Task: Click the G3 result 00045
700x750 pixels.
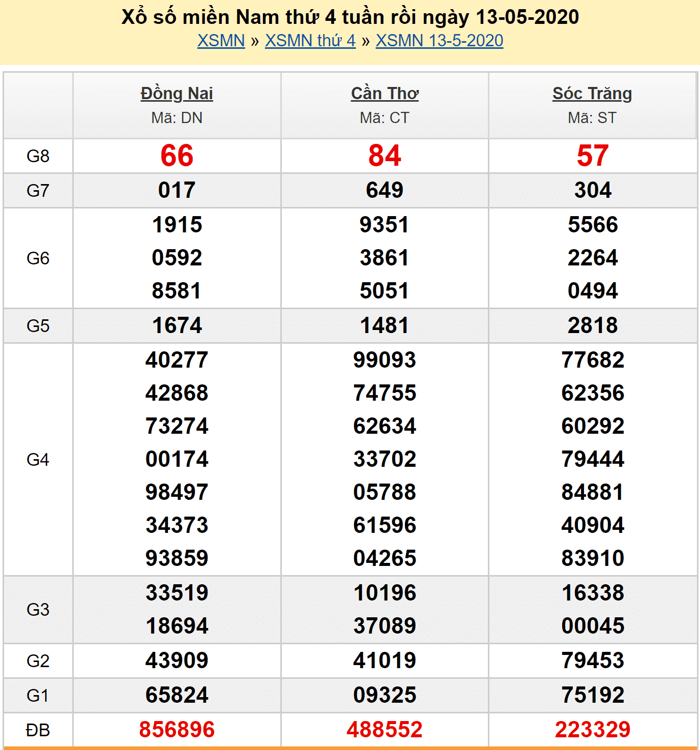Action: [593, 626]
